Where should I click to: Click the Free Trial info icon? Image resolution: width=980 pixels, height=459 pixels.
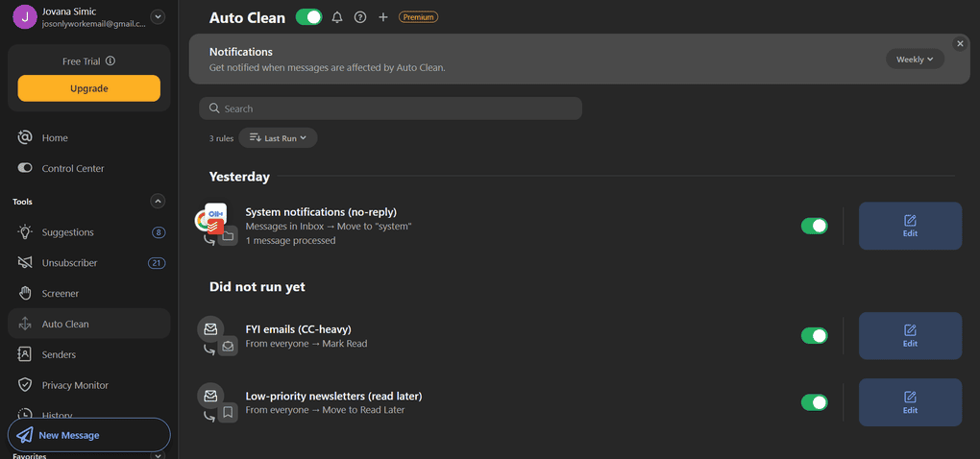[x=110, y=61]
